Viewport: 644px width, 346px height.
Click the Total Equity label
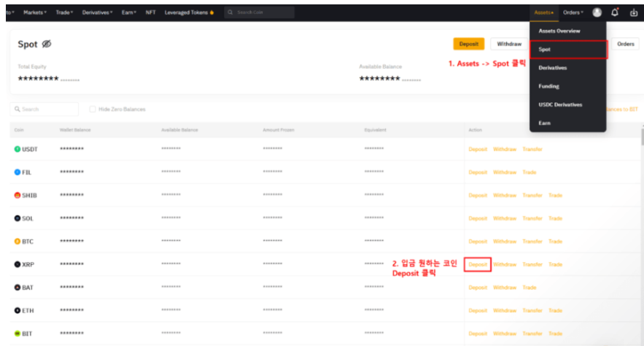pyautogui.click(x=32, y=66)
